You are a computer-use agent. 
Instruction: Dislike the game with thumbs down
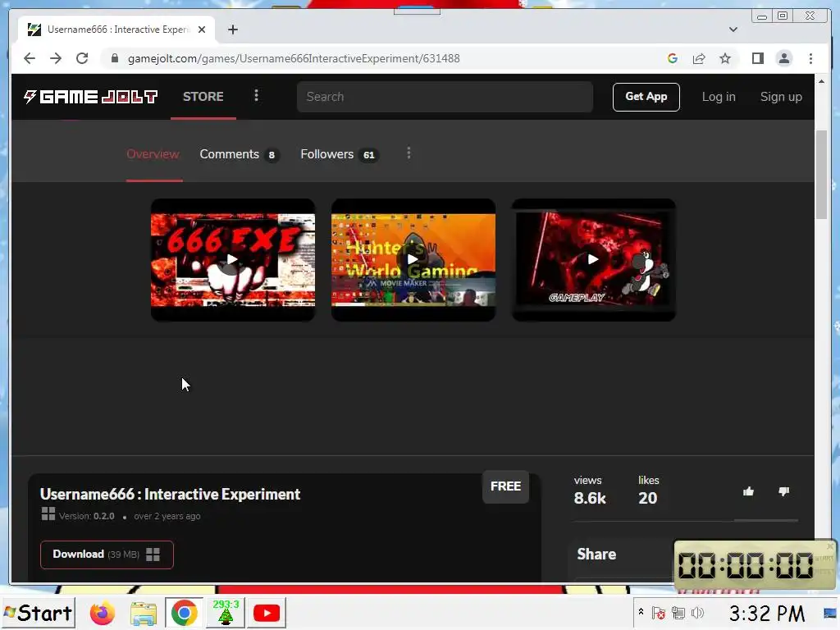click(x=783, y=491)
